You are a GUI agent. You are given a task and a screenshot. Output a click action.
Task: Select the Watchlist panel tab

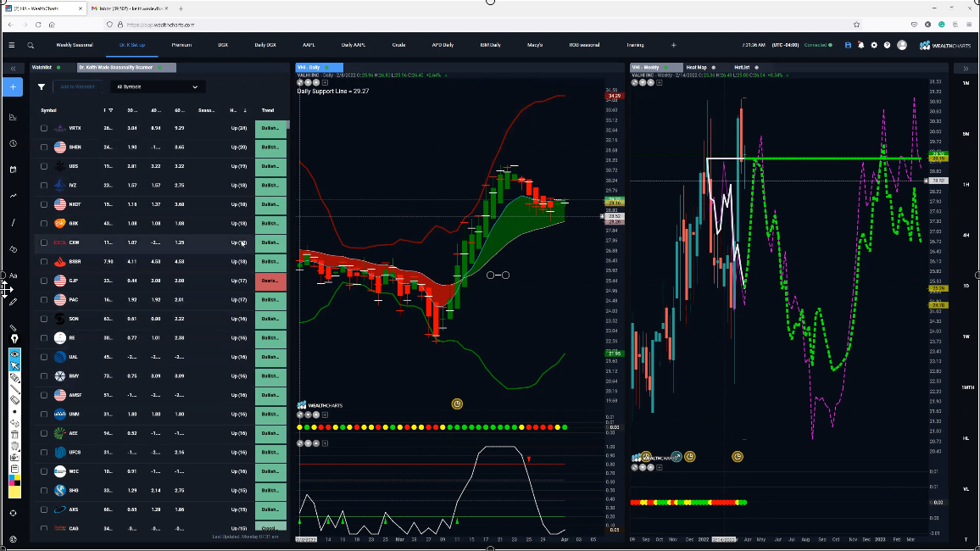click(x=42, y=68)
